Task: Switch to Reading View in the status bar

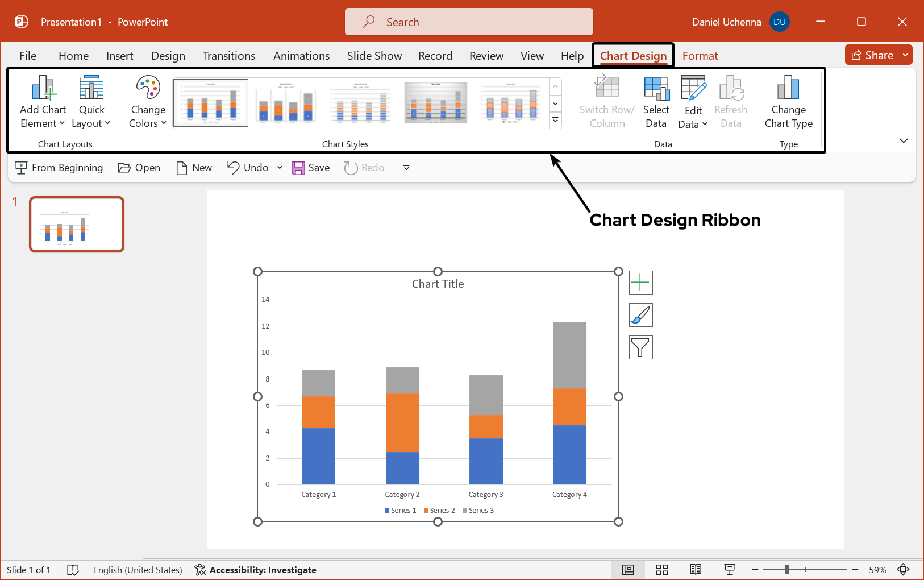Action: pos(696,569)
